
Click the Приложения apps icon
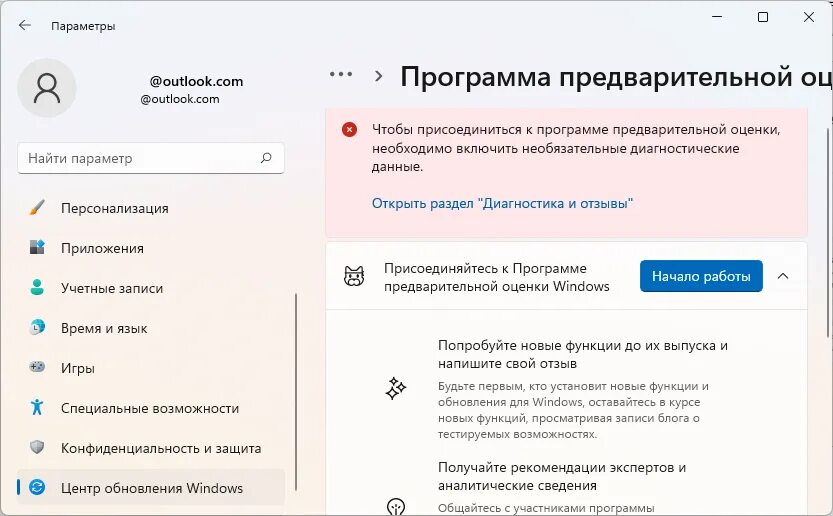(37, 247)
